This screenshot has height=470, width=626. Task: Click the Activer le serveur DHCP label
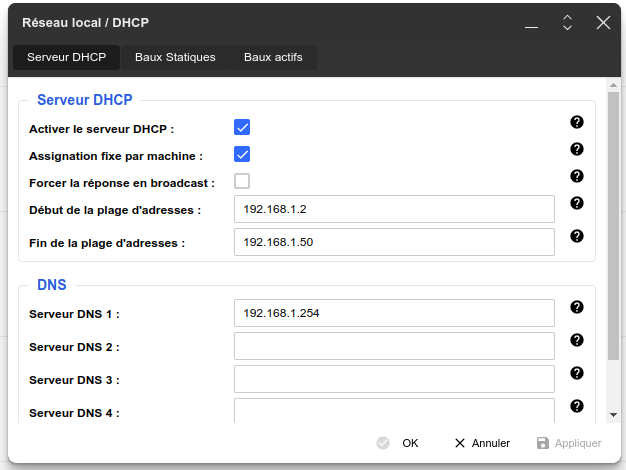point(101,129)
